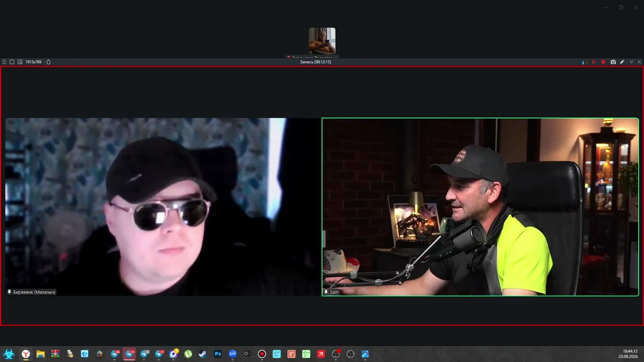Open the red record-button app in taskbar
Screen dimensions: 644x362
pyautogui.click(x=262, y=354)
